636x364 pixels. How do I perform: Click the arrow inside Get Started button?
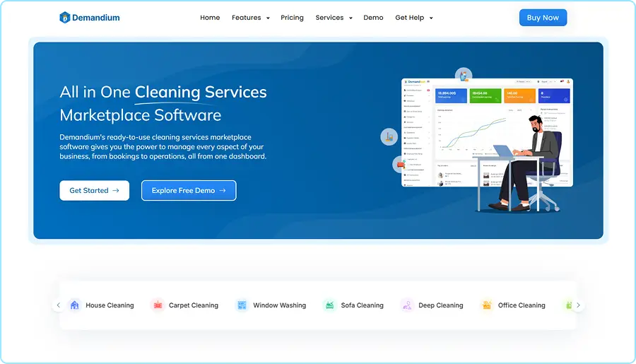pyautogui.click(x=116, y=190)
